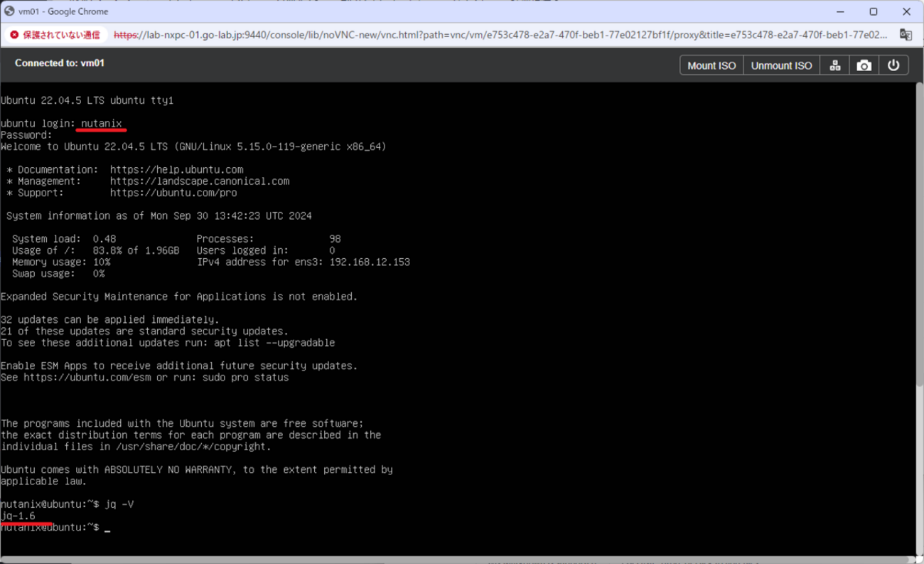Click the "Connected to: vm01" label

[x=60, y=63]
